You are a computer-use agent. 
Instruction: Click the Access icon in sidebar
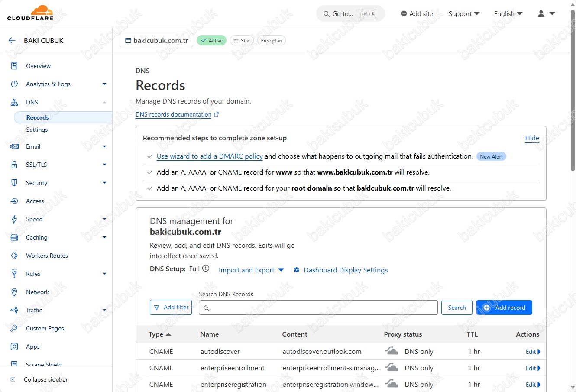coord(14,201)
